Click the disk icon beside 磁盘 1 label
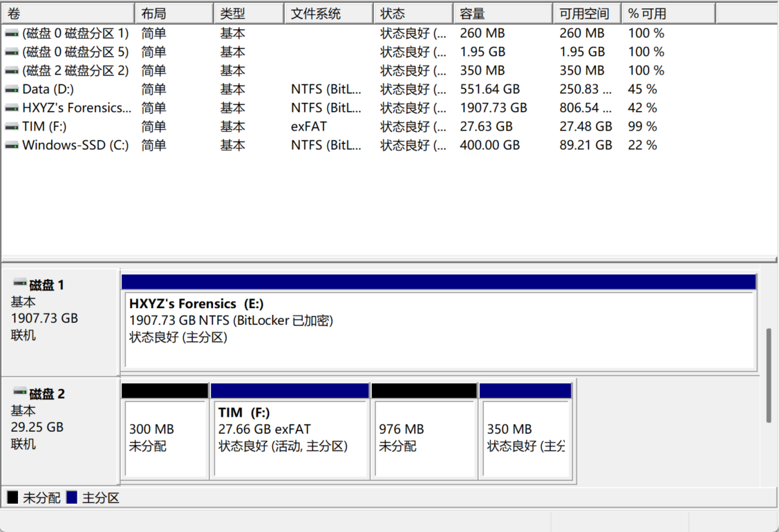Screen dimensions: 779x532 pyautogui.click(x=20, y=283)
